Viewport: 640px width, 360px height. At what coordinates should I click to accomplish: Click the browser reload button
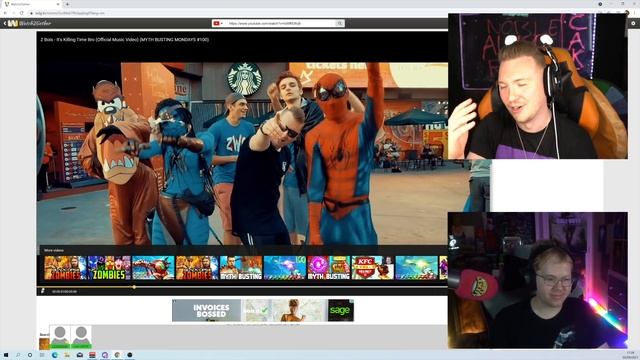(21, 13)
